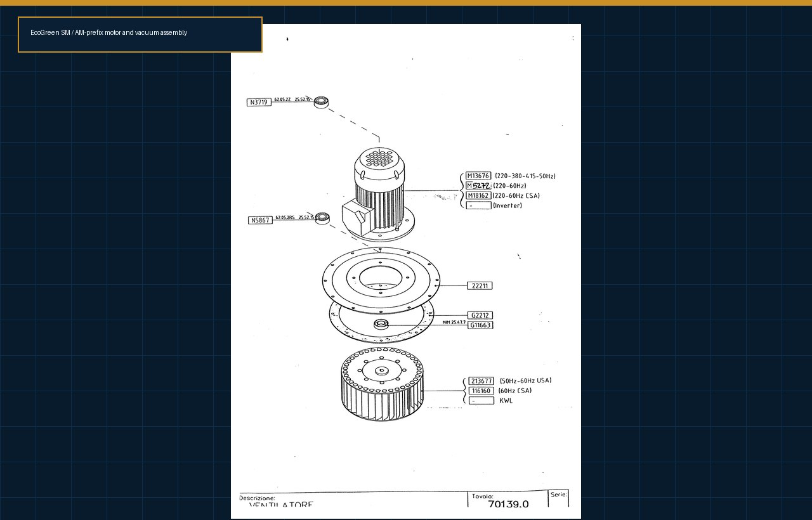The width and height of the screenshot is (812, 520).
Task: Click bearing dimension 62.05.2Z 25.52.15
Action: coord(292,100)
